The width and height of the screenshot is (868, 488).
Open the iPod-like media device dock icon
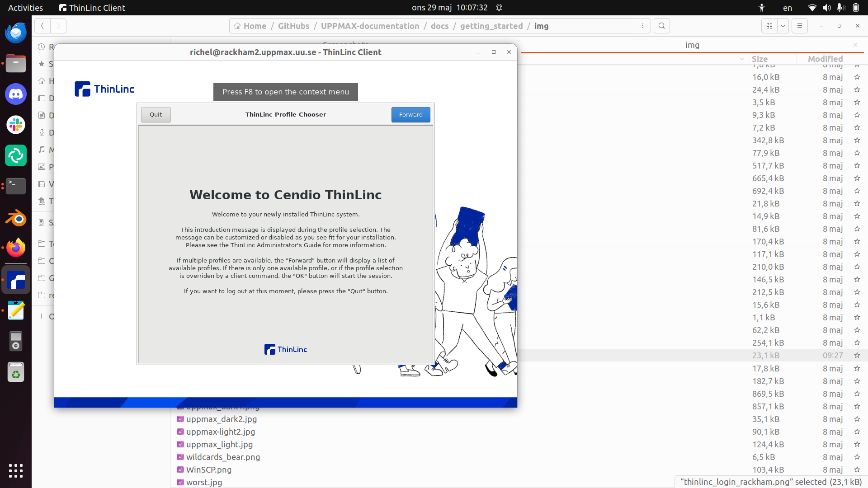(x=16, y=342)
